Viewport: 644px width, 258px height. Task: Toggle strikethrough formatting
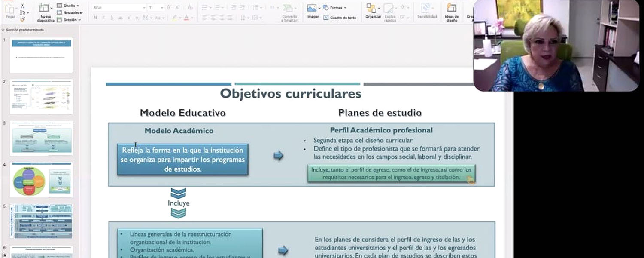120,18
